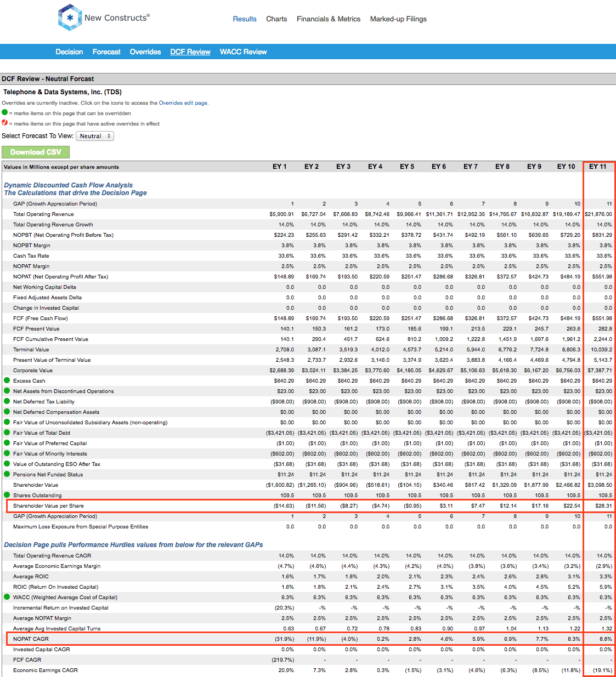Click Maximum Loss Exposure from Special Purpose Entities
Viewport: 616px width, 677px height.
pyautogui.click(x=81, y=526)
